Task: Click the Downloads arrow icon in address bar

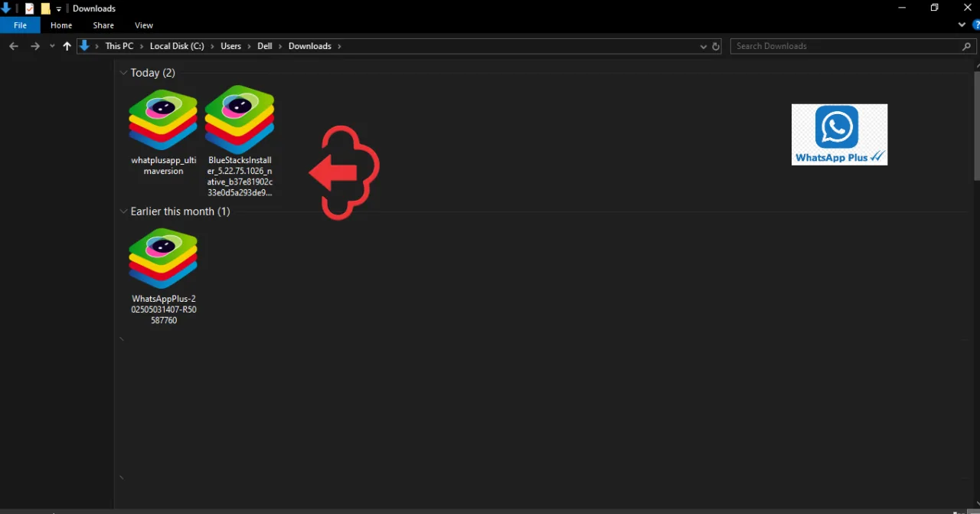Action: (x=85, y=46)
